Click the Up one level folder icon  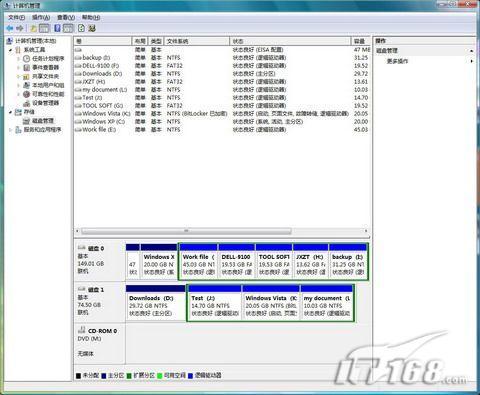click(33, 29)
